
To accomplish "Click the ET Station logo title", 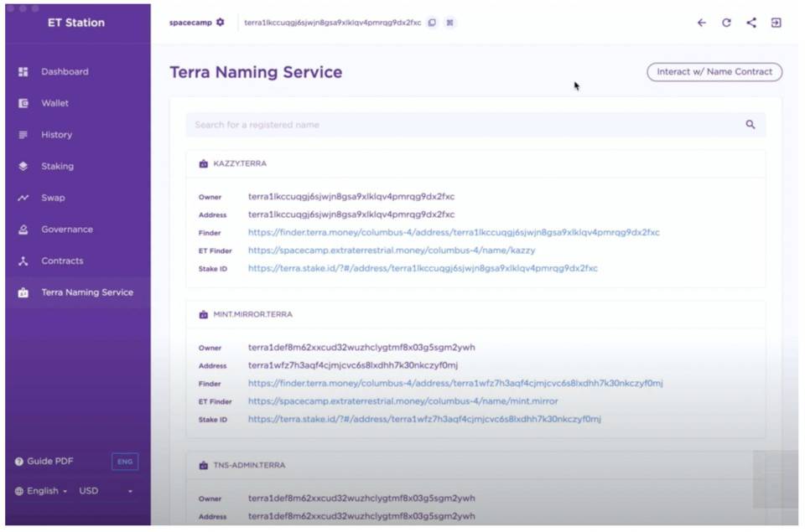I will tap(76, 23).
